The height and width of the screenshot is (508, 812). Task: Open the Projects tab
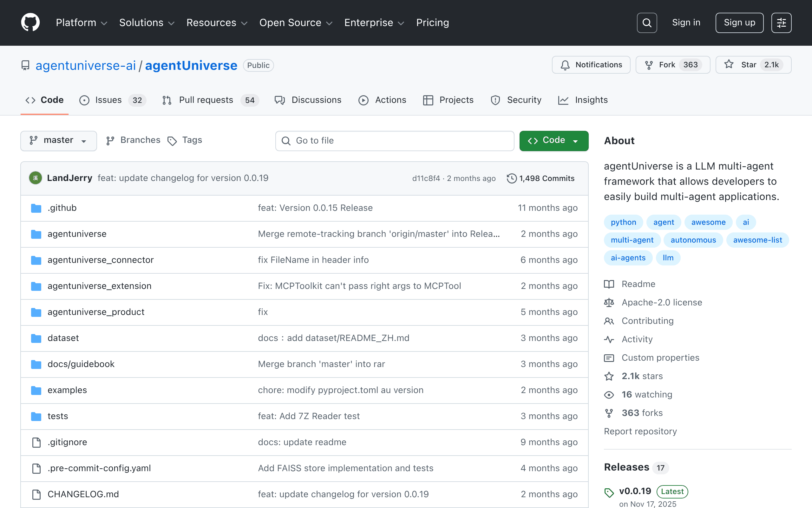point(448,100)
